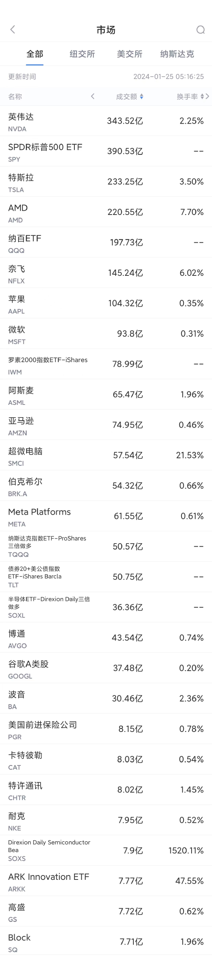Click left chevron beside 名称 header
Screen dimensions: 212x980
point(93,96)
